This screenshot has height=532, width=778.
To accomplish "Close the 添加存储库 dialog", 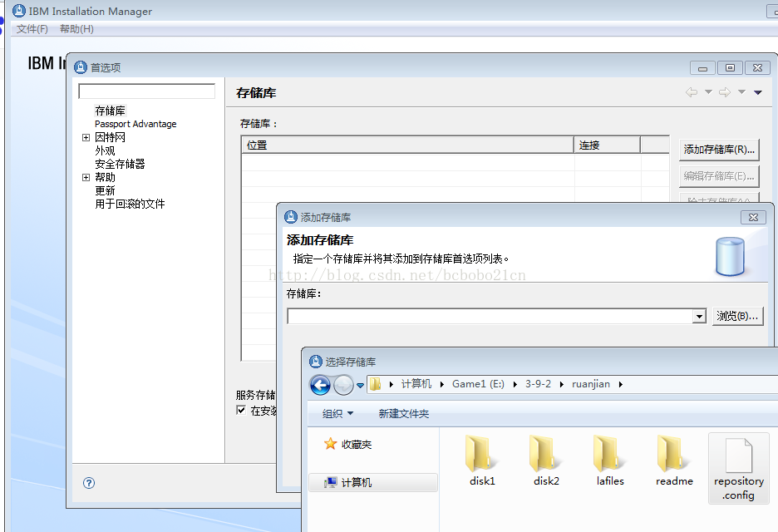I will (x=753, y=217).
